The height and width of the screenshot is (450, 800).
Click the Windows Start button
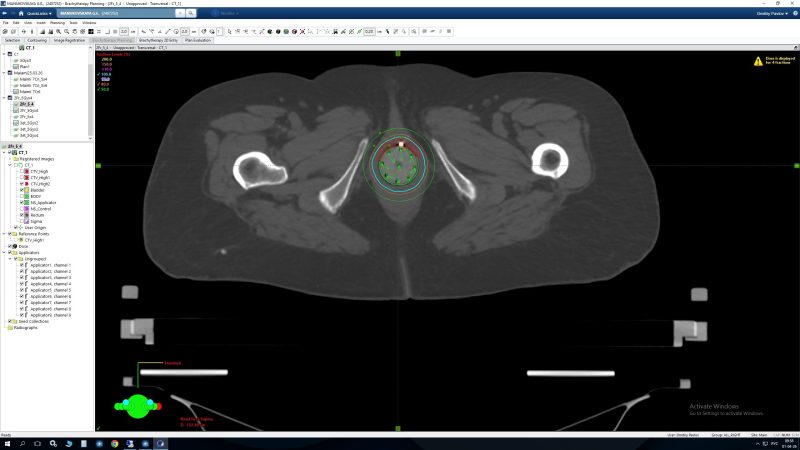point(5,443)
